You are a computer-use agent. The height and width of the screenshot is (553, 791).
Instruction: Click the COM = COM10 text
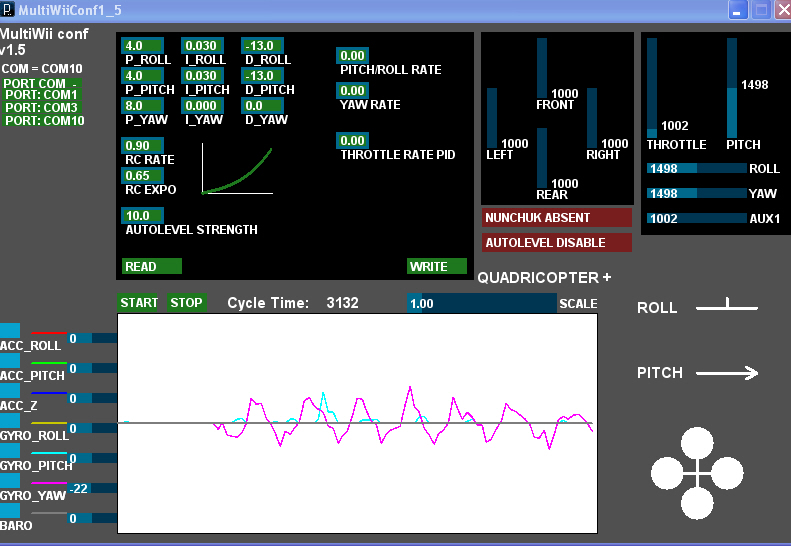click(x=41, y=69)
